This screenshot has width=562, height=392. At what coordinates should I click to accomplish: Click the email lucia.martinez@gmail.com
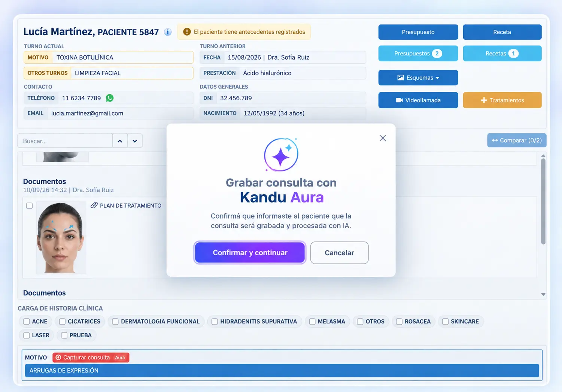click(x=87, y=113)
